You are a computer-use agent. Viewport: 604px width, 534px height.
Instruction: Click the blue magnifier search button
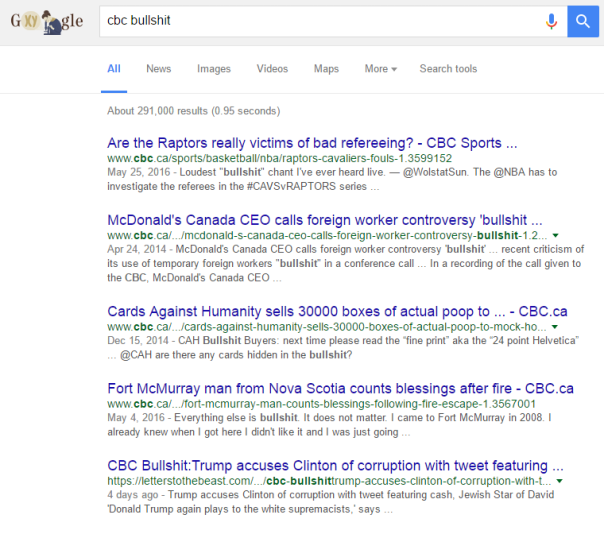point(583,22)
